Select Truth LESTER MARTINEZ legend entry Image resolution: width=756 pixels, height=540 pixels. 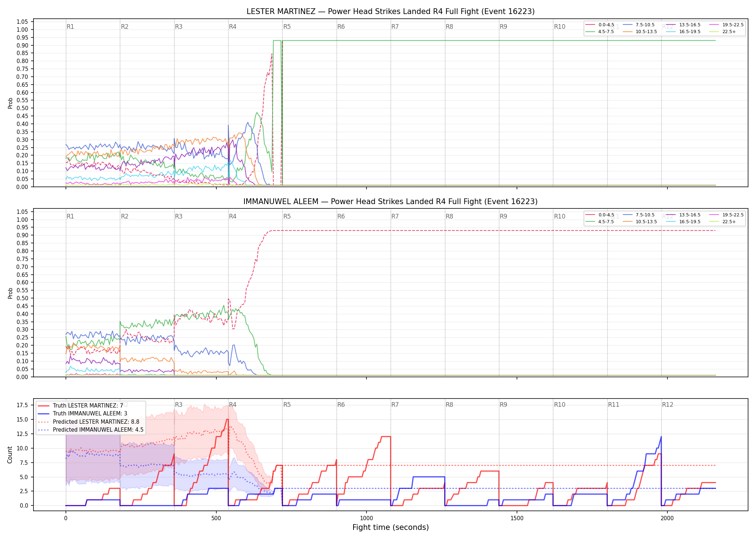tap(80, 405)
